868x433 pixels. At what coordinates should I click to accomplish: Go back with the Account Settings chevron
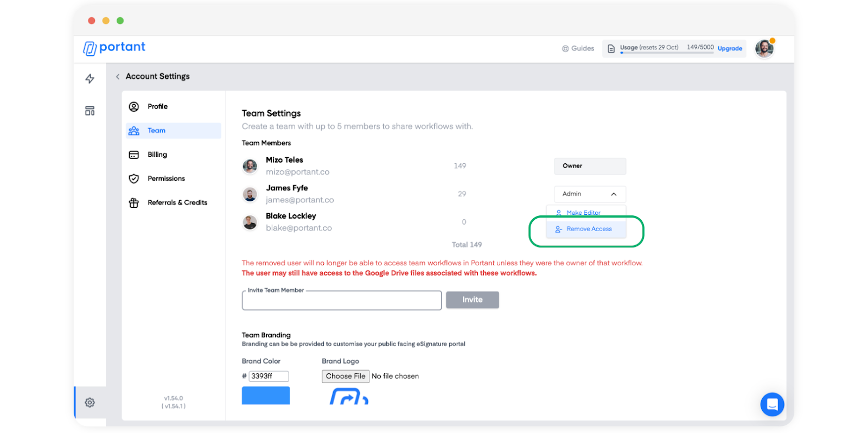click(118, 77)
